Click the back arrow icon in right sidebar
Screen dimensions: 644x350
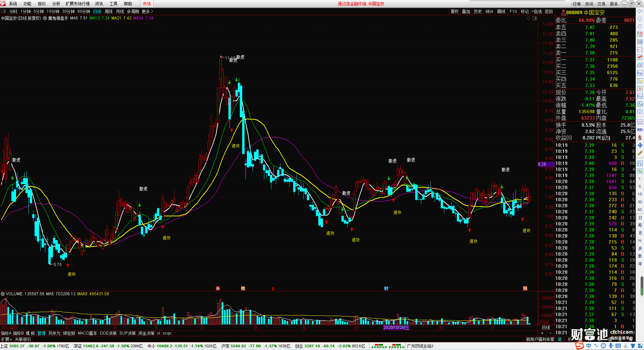pos(640,11)
